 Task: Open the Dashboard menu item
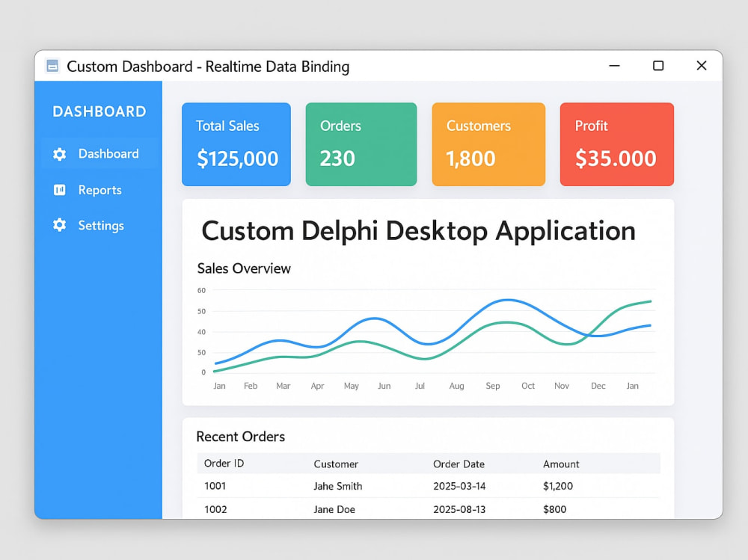99,153
